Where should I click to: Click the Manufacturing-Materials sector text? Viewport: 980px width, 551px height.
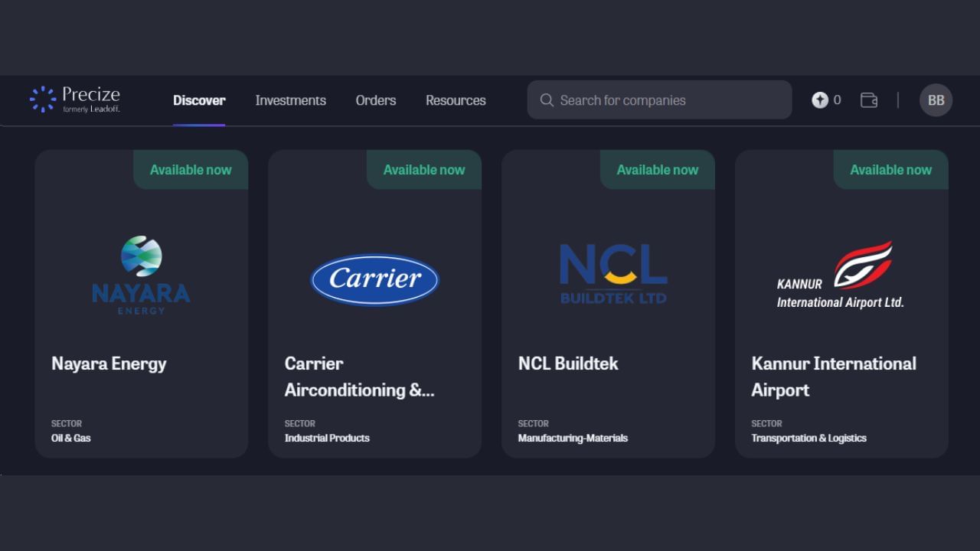pos(573,438)
